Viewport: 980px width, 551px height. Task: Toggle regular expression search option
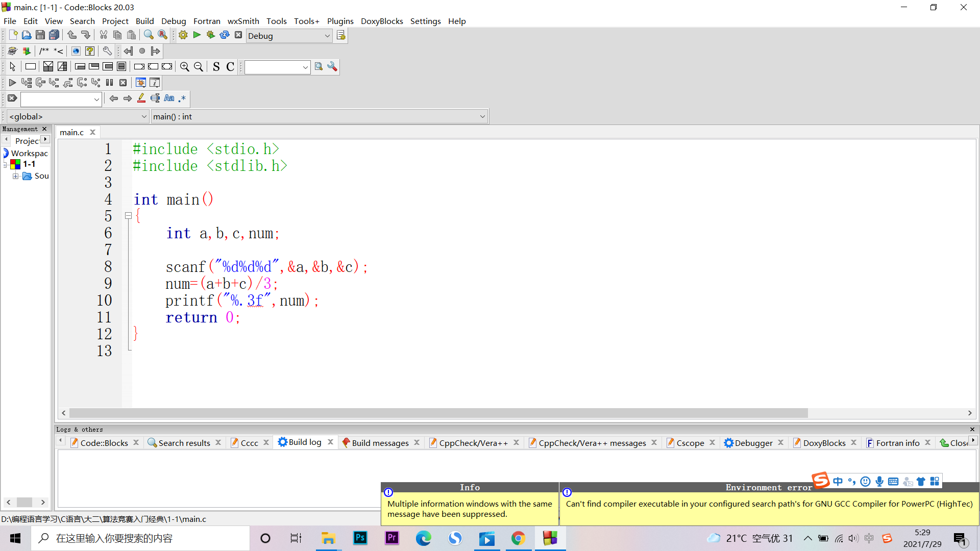coord(182,98)
